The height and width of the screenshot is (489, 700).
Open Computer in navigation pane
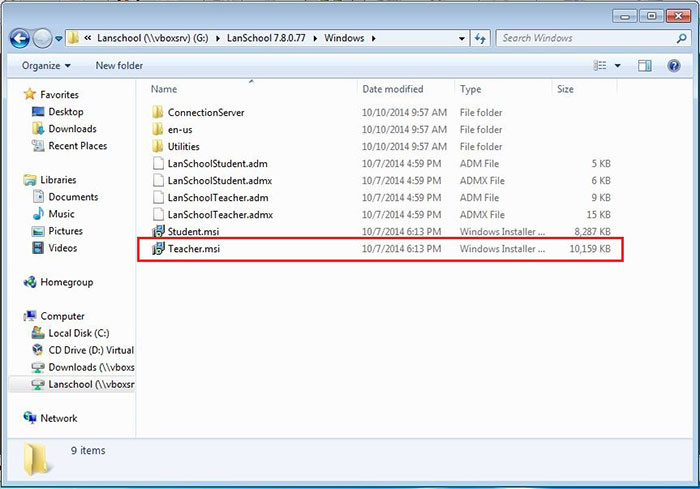pyautogui.click(x=62, y=316)
